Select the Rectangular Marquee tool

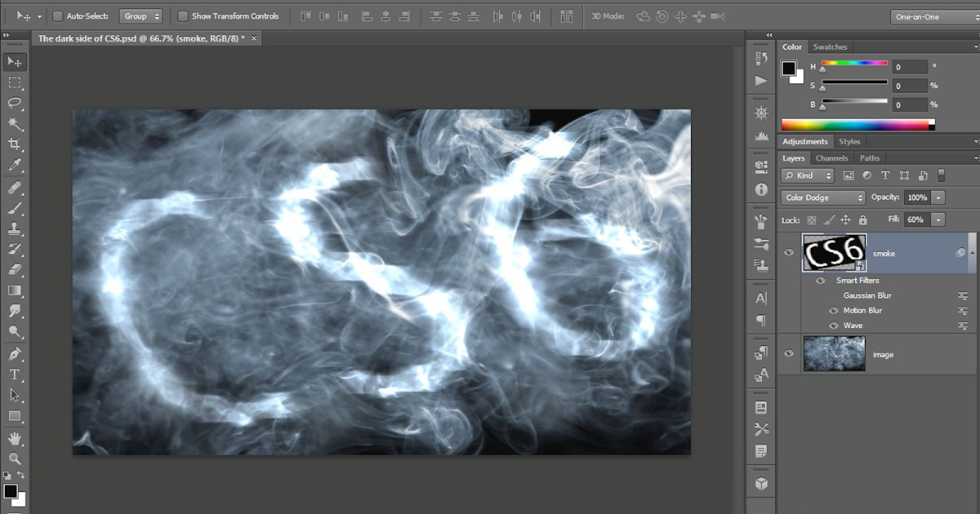[15, 82]
